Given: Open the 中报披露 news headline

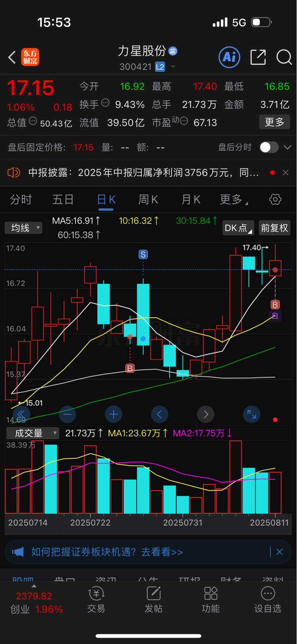Looking at the screenshot, I should (x=144, y=173).
